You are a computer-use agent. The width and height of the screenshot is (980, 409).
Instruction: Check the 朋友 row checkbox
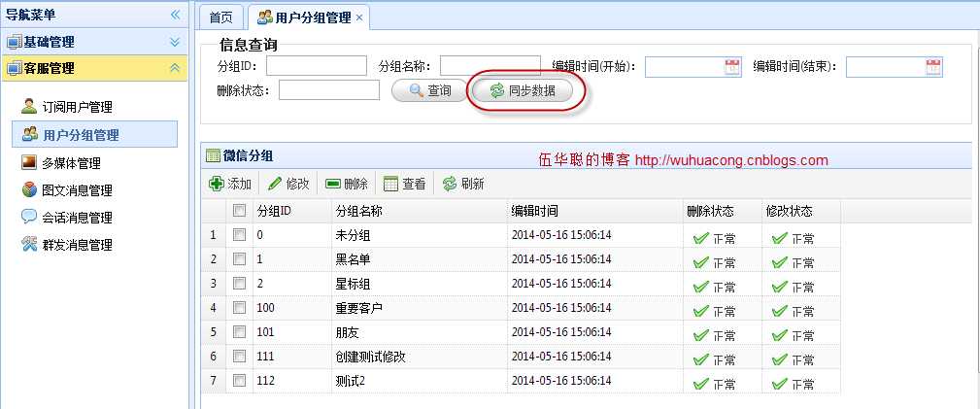239,332
